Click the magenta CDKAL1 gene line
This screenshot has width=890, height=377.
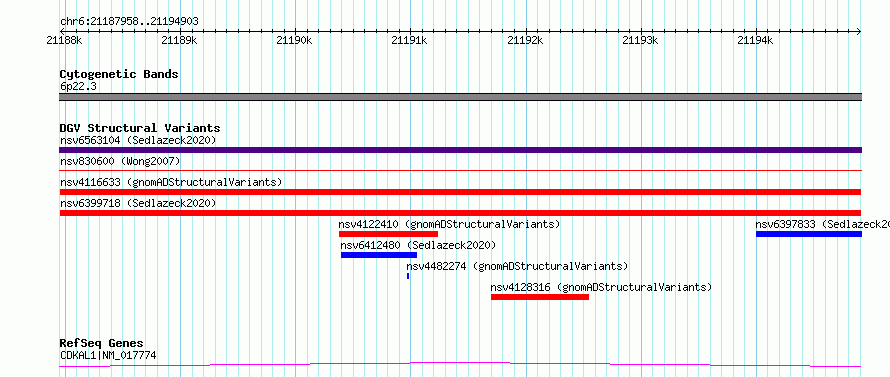pyautogui.click(x=460, y=365)
